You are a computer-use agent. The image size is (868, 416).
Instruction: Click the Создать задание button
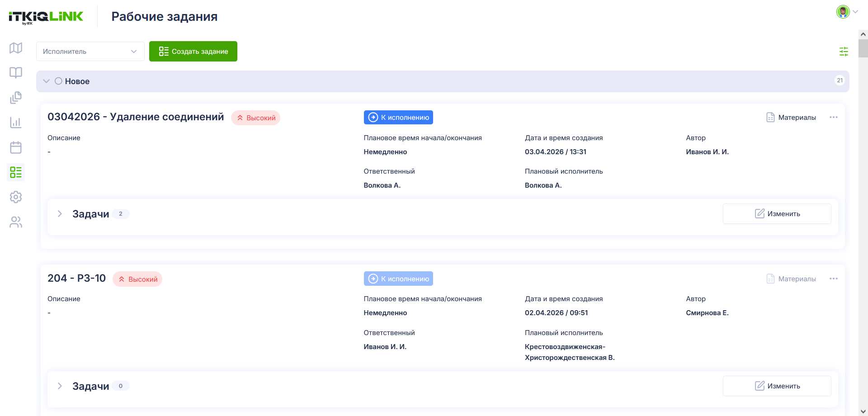pyautogui.click(x=193, y=52)
